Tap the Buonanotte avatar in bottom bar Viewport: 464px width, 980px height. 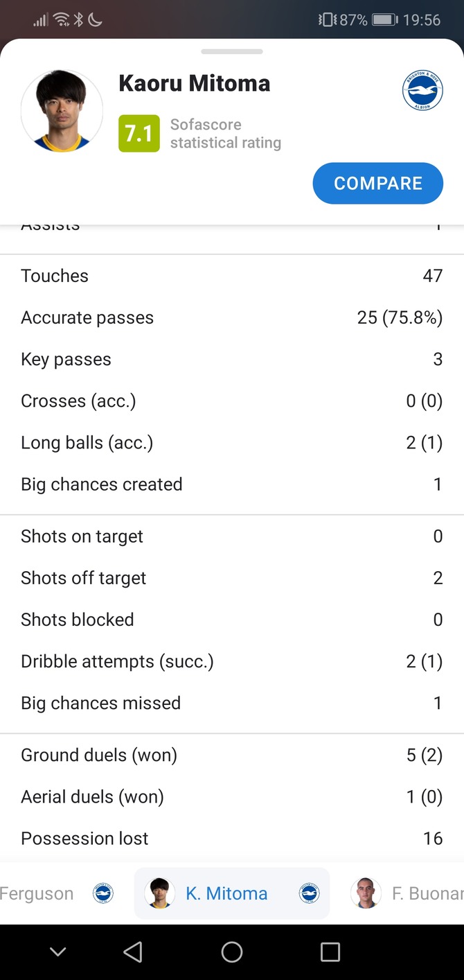pos(365,893)
